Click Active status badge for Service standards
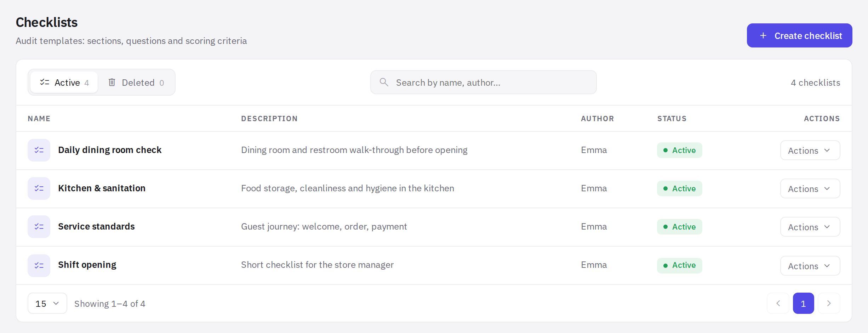Screen dimensions: 868x333 coord(680,227)
